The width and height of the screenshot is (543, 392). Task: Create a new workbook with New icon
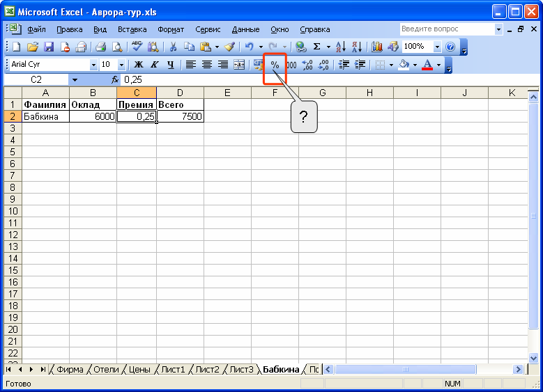(x=16, y=47)
